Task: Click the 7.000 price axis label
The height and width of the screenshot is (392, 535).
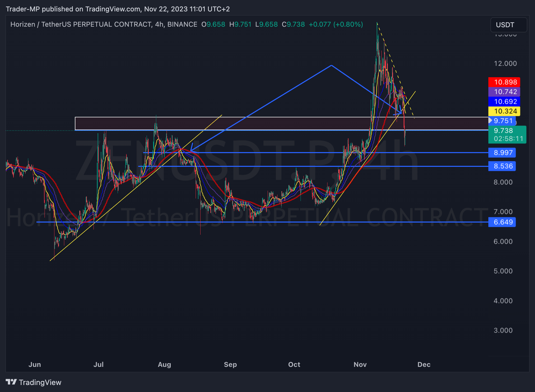Action: [503, 212]
